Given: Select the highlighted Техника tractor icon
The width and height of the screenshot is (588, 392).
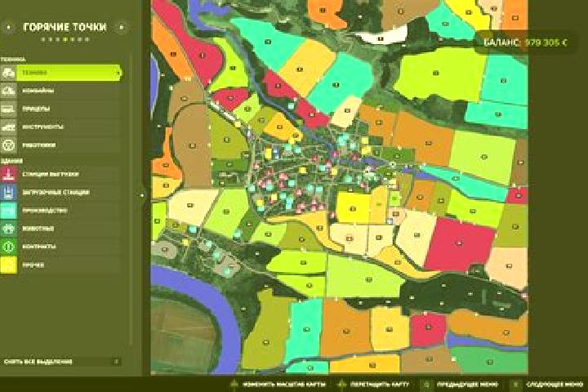Looking at the screenshot, I should pyautogui.click(x=8, y=73).
